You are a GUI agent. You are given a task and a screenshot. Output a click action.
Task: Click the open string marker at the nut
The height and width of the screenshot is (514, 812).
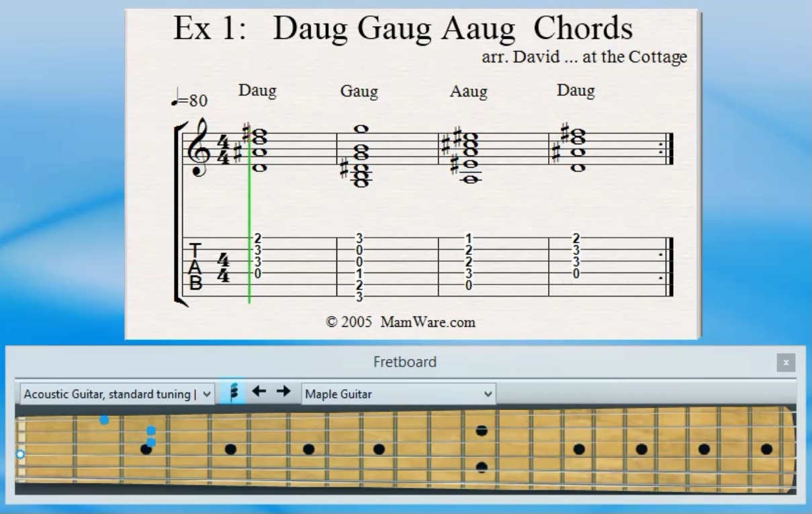click(19, 455)
